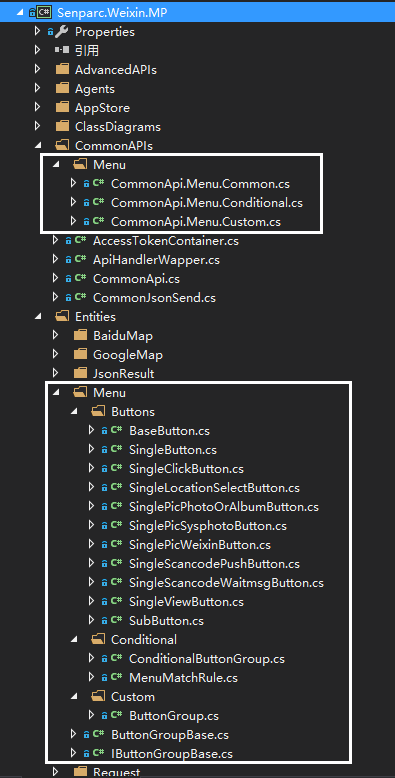Select AccessTokenContainer.cs file
This screenshot has height=778, width=395.
166,241
